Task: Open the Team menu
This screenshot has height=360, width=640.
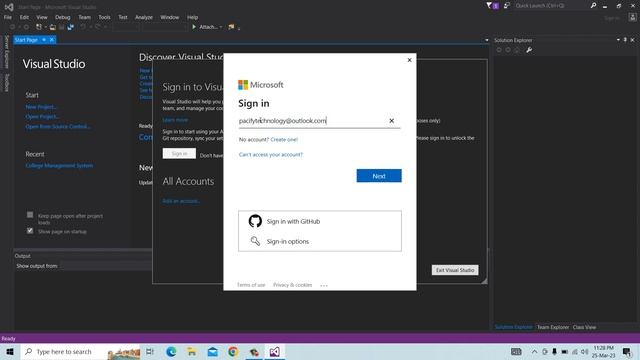Action: coord(84,17)
